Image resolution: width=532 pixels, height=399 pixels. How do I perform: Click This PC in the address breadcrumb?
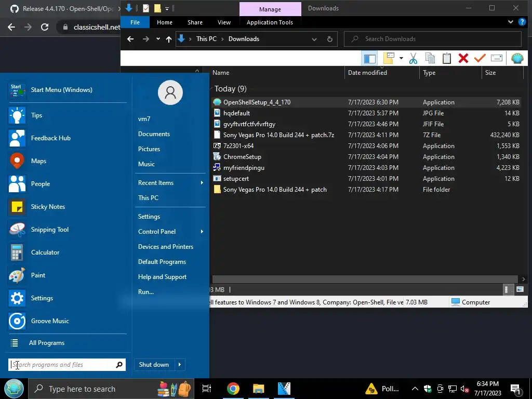point(206,38)
